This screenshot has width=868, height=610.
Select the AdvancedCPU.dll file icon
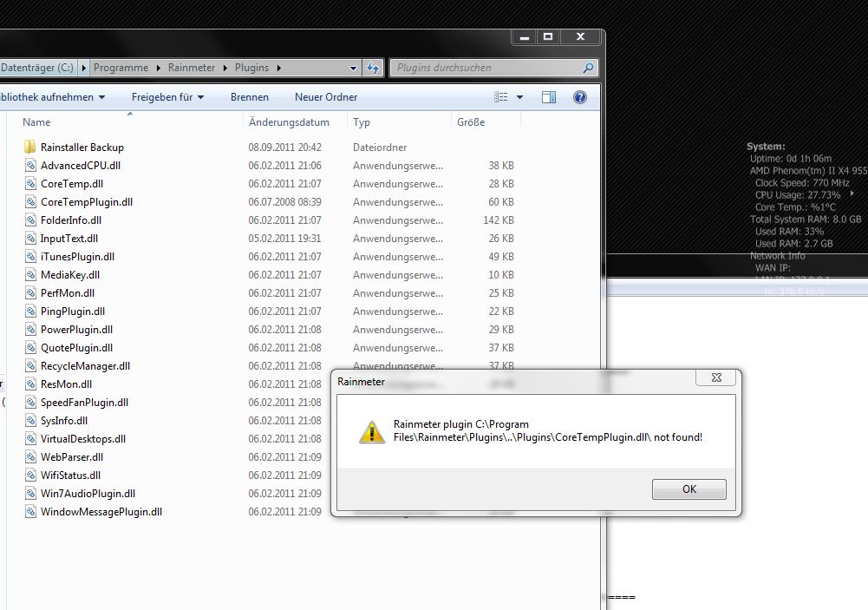[31, 166]
